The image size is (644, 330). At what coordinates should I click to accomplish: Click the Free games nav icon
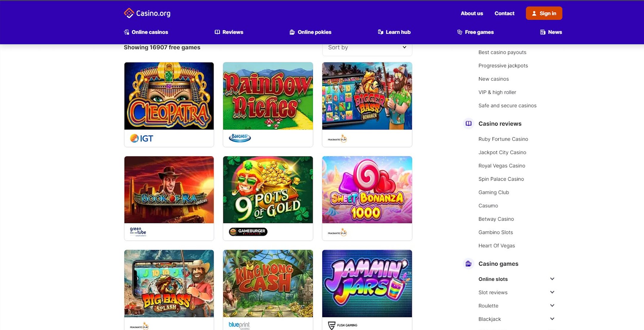tap(460, 32)
